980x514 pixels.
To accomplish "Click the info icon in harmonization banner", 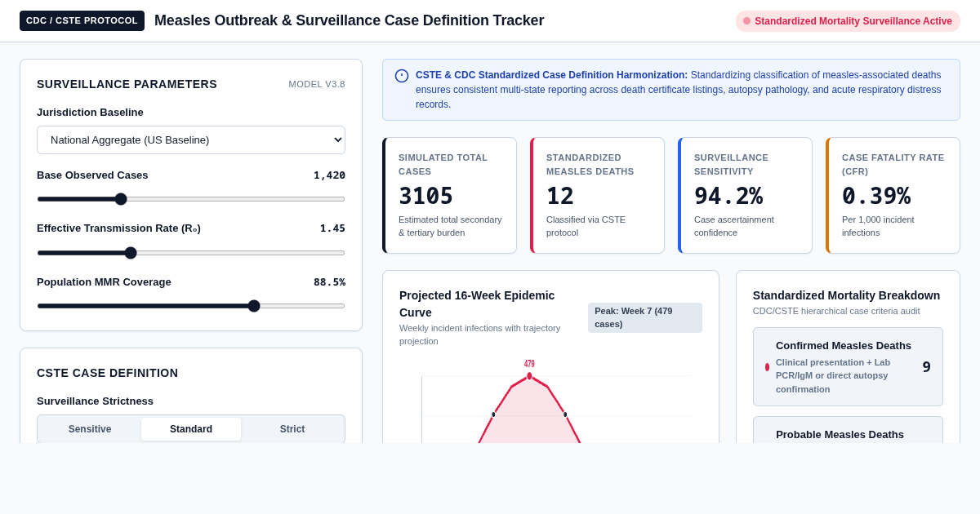I will pos(402,76).
